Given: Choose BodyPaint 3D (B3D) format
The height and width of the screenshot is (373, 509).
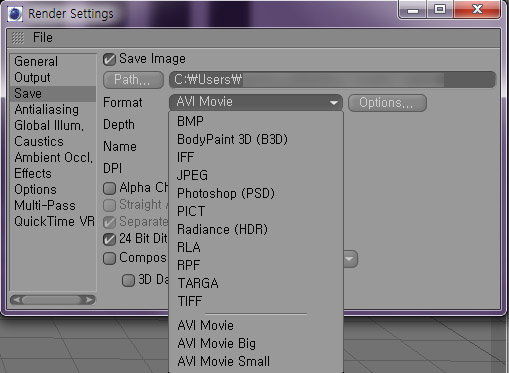Looking at the screenshot, I should [x=256, y=139].
